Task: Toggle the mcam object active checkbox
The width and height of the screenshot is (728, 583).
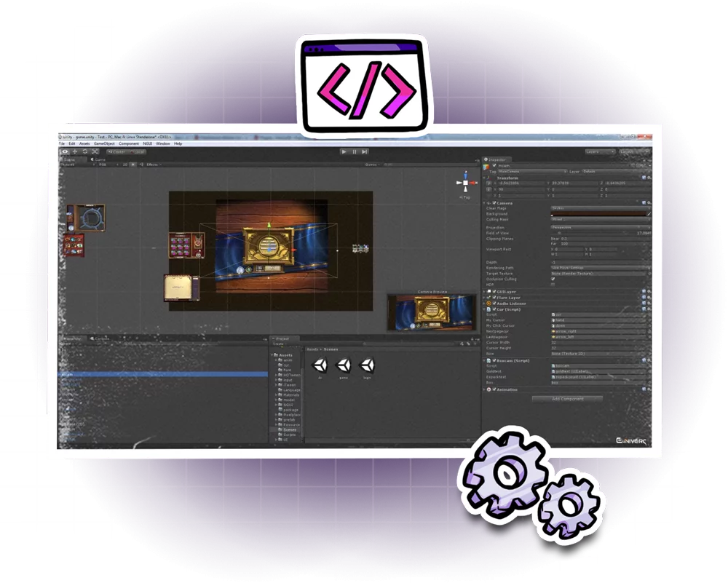Action: click(x=494, y=166)
